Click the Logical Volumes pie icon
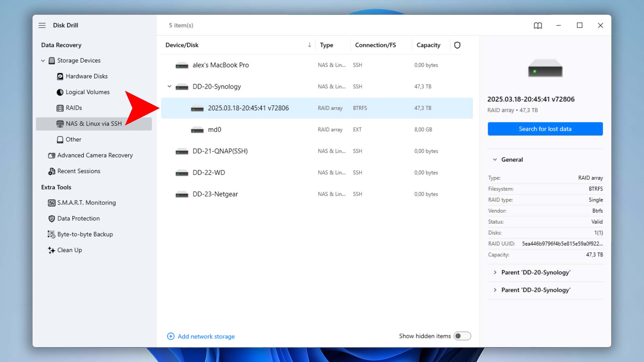 click(x=60, y=92)
